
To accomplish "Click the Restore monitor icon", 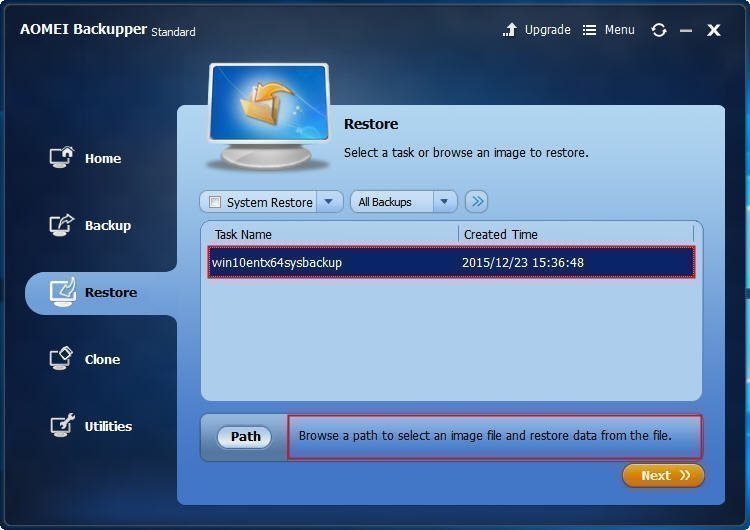I will [63, 292].
